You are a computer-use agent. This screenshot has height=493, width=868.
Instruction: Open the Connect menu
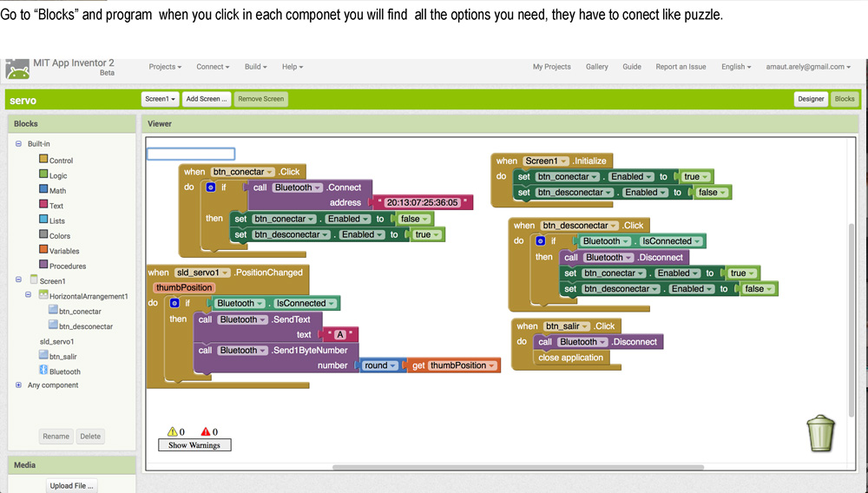coord(213,66)
